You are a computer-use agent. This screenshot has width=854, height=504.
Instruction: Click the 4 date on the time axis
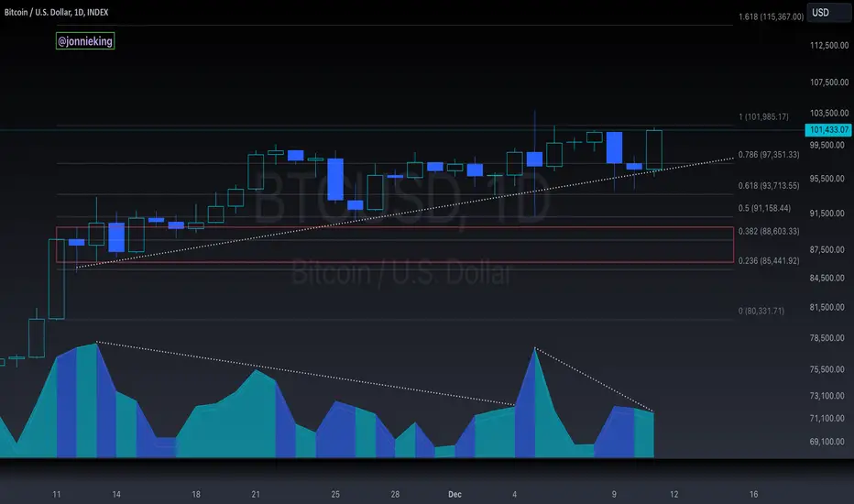[x=514, y=494]
